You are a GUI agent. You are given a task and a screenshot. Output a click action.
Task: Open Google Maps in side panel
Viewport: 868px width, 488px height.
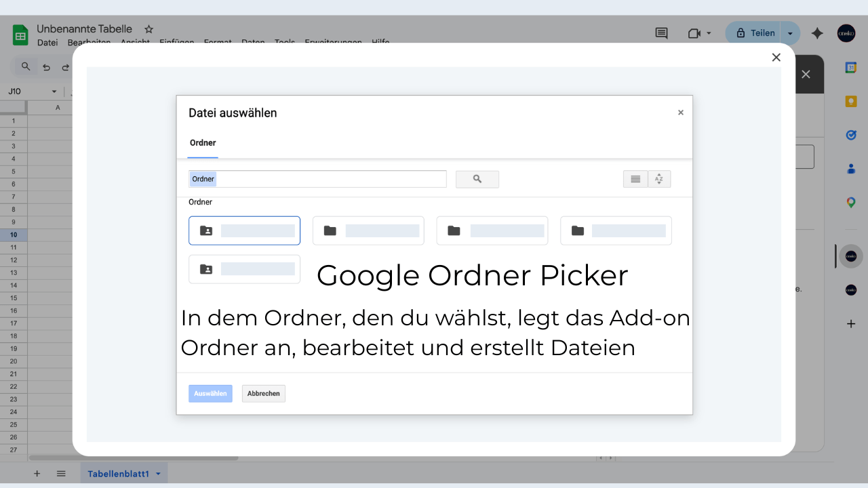[x=850, y=202]
